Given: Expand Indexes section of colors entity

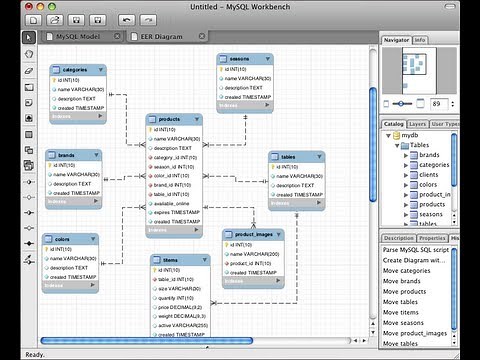Looking at the screenshot, I should click(x=92, y=285).
